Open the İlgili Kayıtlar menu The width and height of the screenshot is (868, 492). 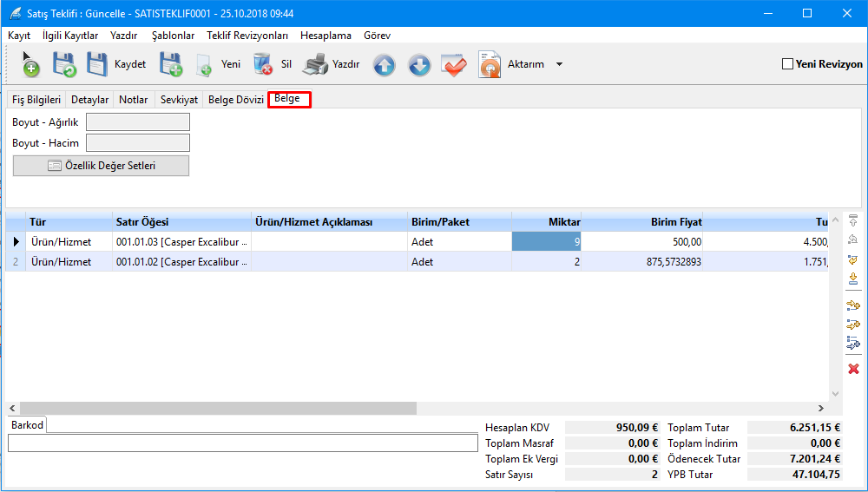click(70, 36)
